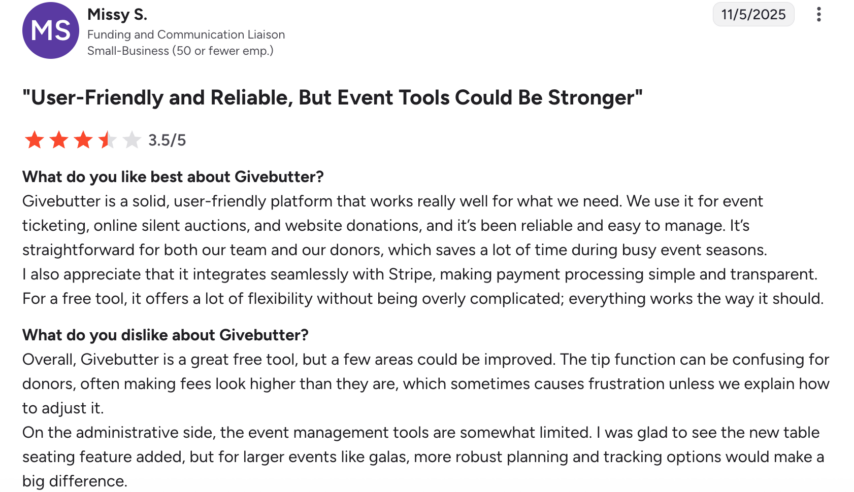Open the three-dot review options menu
Image resolution: width=854 pixels, height=492 pixels.
coord(818,14)
